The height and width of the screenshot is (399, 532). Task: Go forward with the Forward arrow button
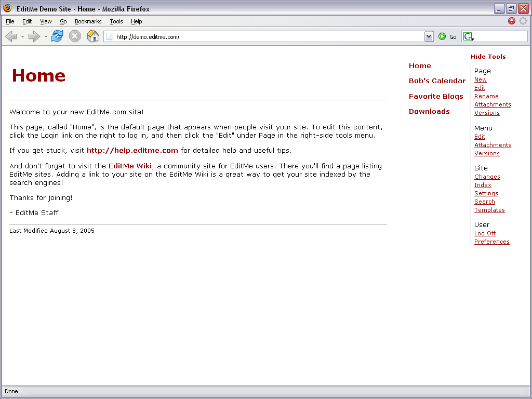pos(34,36)
